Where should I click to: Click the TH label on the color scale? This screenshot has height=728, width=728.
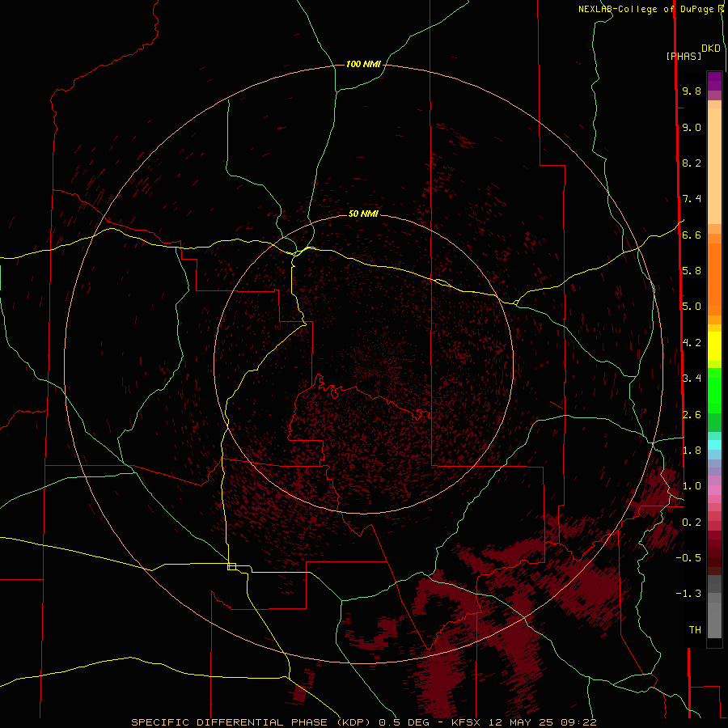[x=695, y=630]
